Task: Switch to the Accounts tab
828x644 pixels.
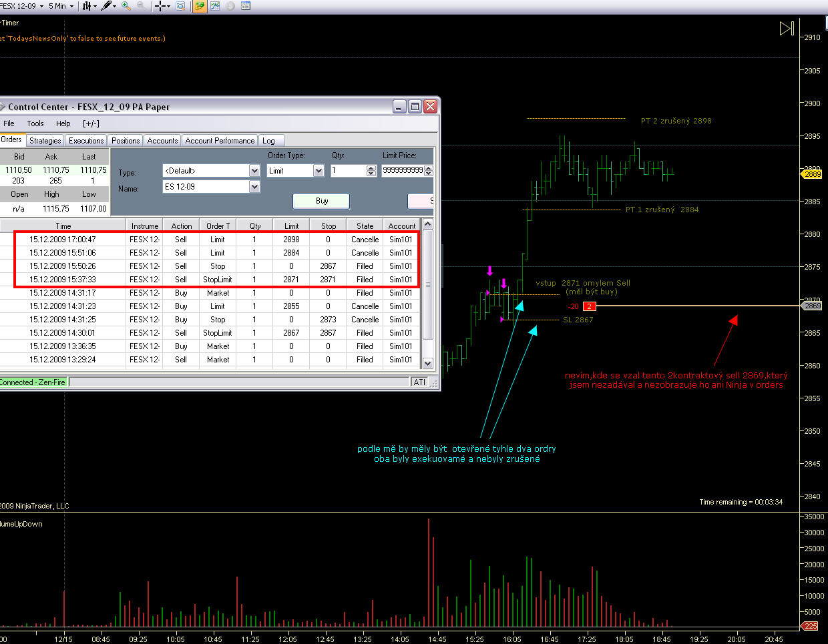Action: click(162, 141)
